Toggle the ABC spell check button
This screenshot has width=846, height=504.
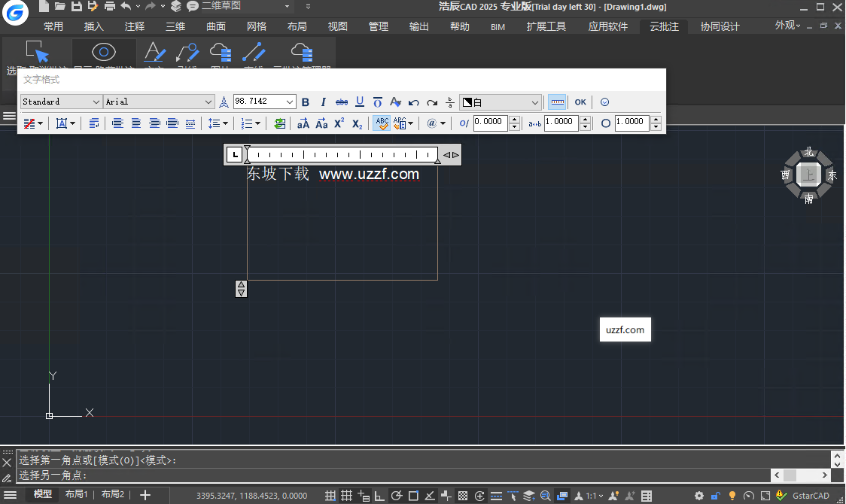coord(382,123)
